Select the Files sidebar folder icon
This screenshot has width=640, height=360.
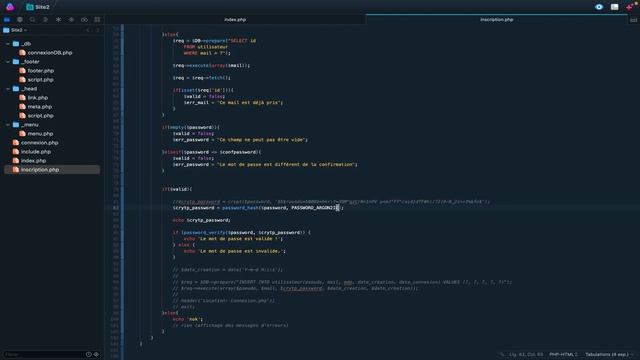tap(7, 20)
